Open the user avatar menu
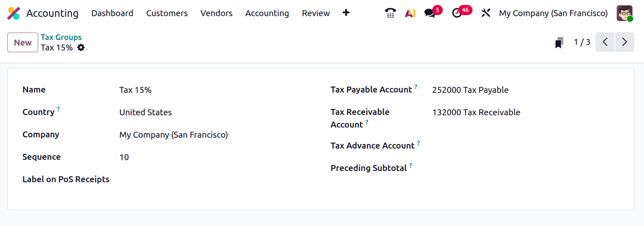The image size is (644, 226). pyautogui.click(x=624, y=13)
